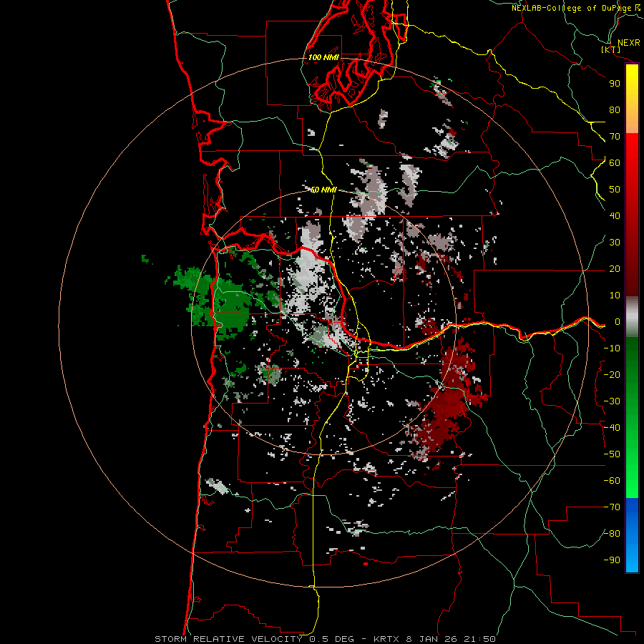Click the "100 NMI" range ring label
The width and height of the screenshot is (644, 644).
pos(323,57)
